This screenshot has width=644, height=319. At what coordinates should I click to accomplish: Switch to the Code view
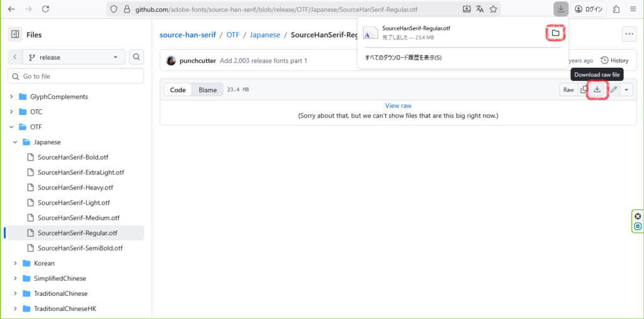tap(178, 90)
